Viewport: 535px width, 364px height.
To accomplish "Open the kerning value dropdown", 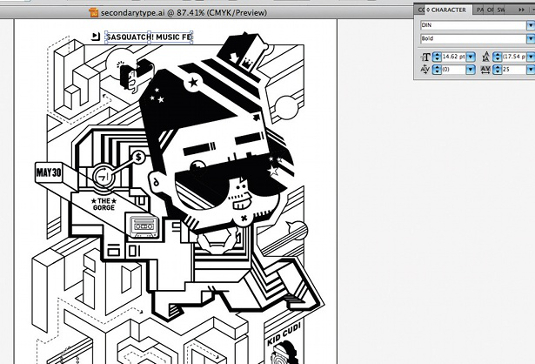I will coord(471,70).
